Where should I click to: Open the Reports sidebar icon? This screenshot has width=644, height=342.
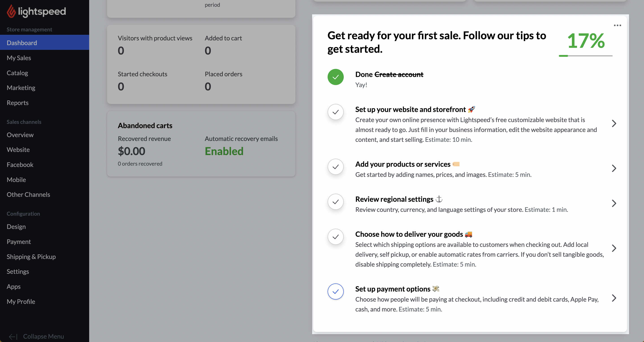(x=17, y=102)
